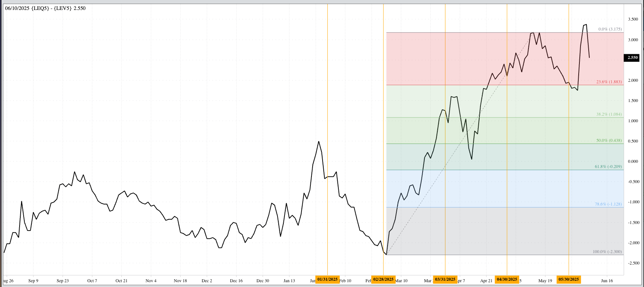Select the Sep 23 label on time axis

coord(63,281)
